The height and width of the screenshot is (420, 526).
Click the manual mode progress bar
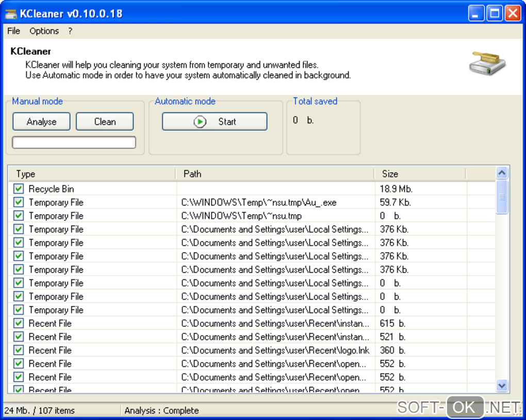coord(74,142)
